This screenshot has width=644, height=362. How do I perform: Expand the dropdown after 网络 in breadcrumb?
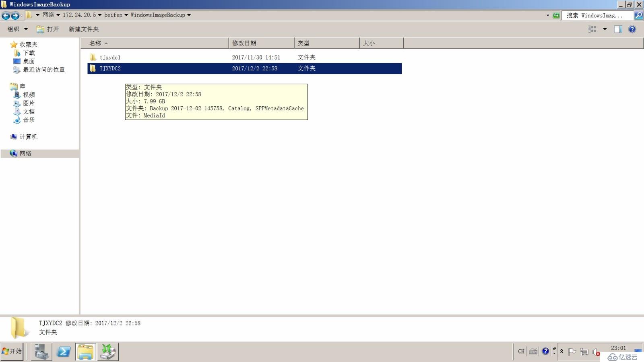click(58, 15)
